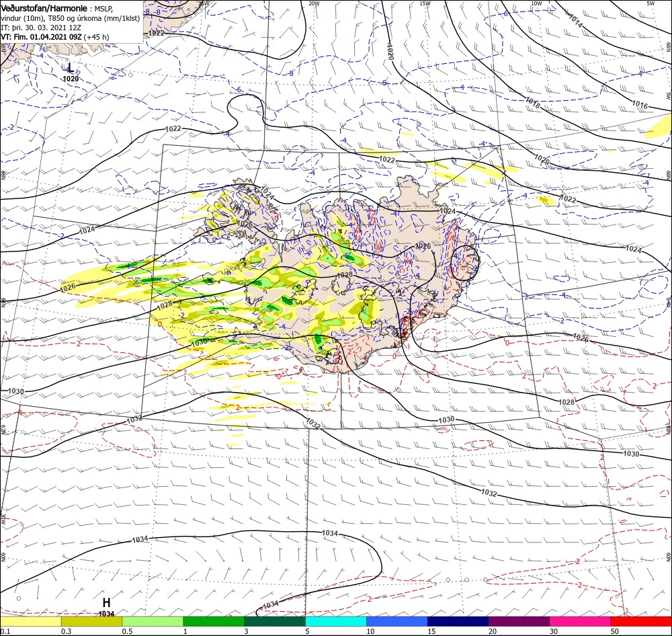The width and height of the screenshot is (672, 636).
Task: Choose the cyan 5 mm legend swatch
Action: click(x=336, y=622)
